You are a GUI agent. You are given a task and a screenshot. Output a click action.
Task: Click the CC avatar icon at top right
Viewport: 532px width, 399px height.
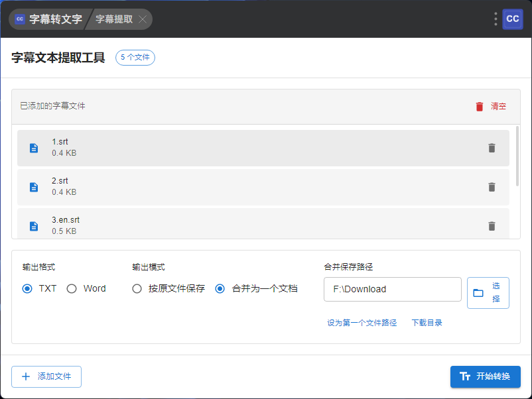[513, 19]
